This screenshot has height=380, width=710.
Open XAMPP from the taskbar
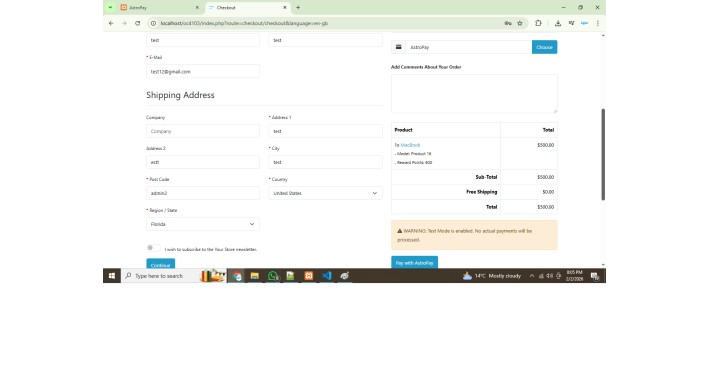pos(308,276)
